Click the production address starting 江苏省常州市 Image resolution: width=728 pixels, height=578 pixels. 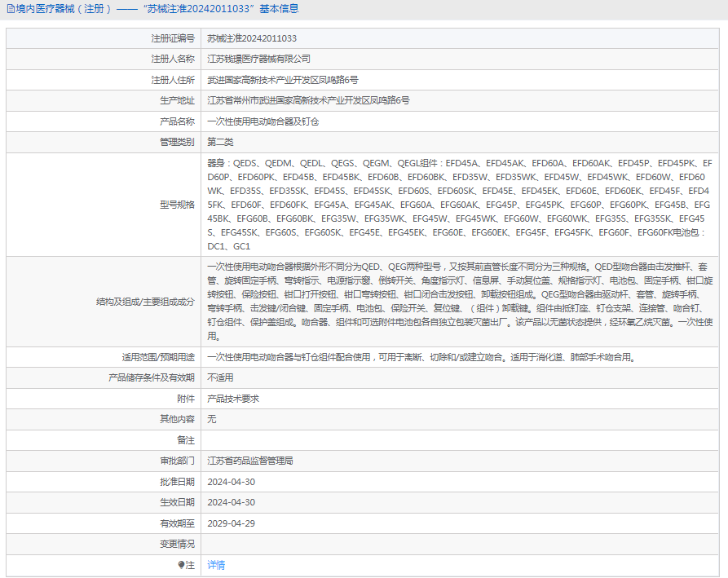pyautogui.click(x=308, y=100)
